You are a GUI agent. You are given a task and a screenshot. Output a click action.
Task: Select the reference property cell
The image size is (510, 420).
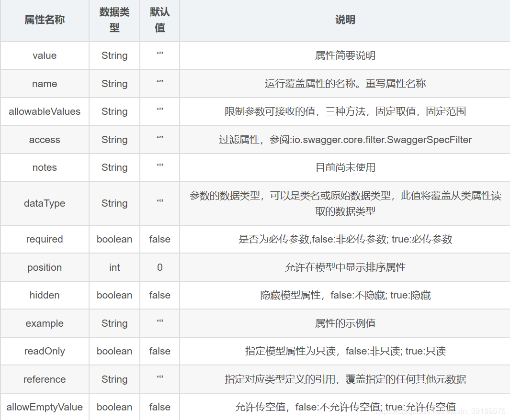45,379
